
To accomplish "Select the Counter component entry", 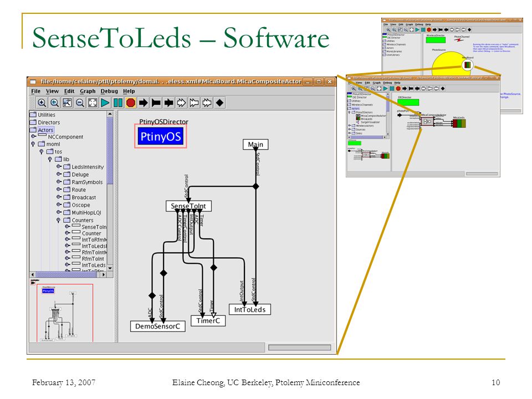I will point(87,233).
